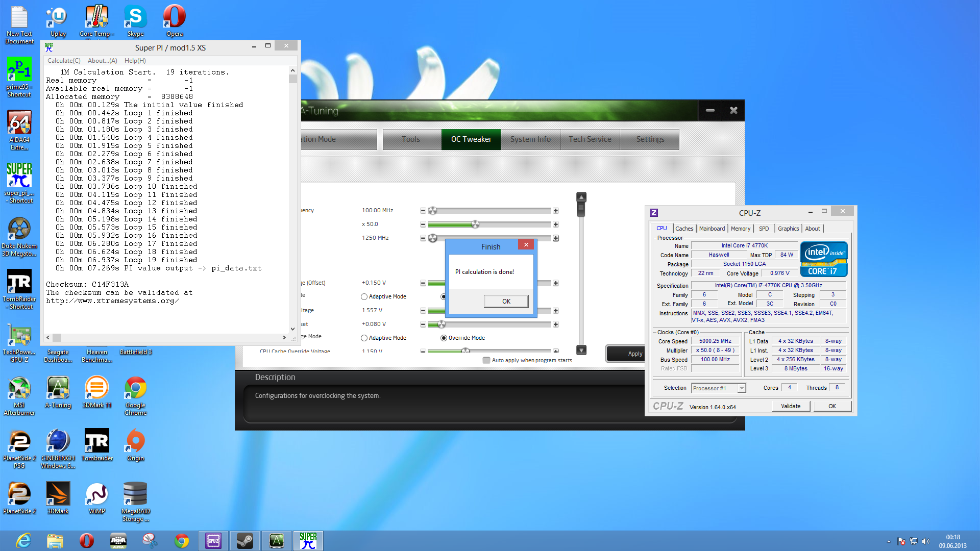The height and width of the screenshot is (551, 980).
Task: Open the Mainboard tab in CPU-Z
Action: (x=712, y=229)
